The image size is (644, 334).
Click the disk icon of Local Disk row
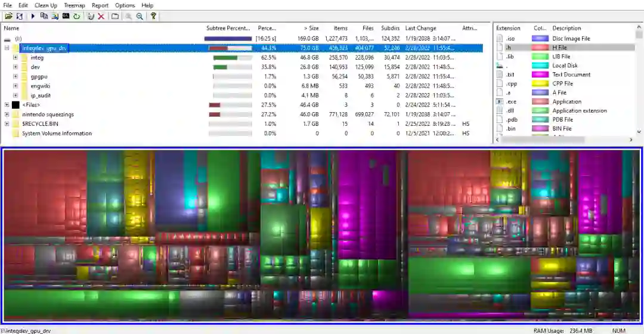[x=500, y=66]
